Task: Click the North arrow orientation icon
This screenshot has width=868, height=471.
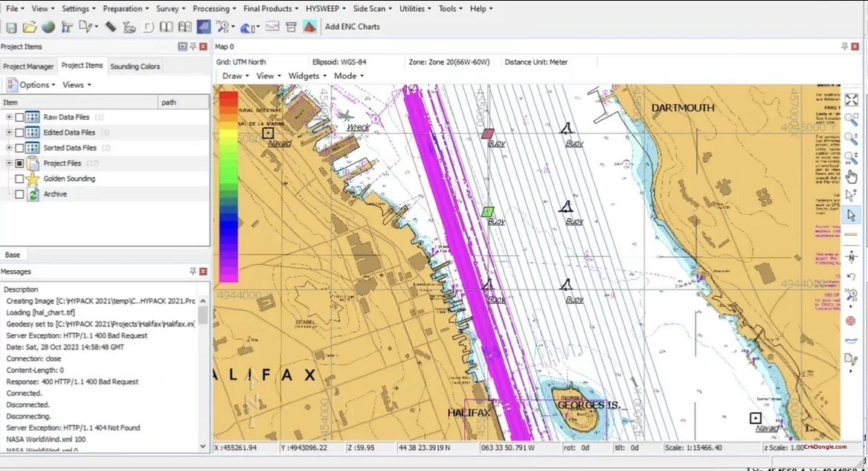Action: click(852, 257)
